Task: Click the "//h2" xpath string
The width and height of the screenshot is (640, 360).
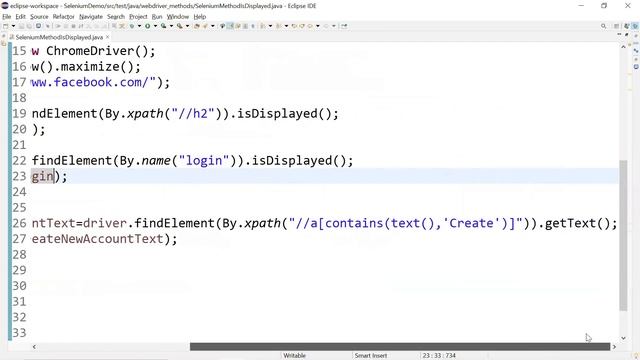Action: click(x=193, y=113)
